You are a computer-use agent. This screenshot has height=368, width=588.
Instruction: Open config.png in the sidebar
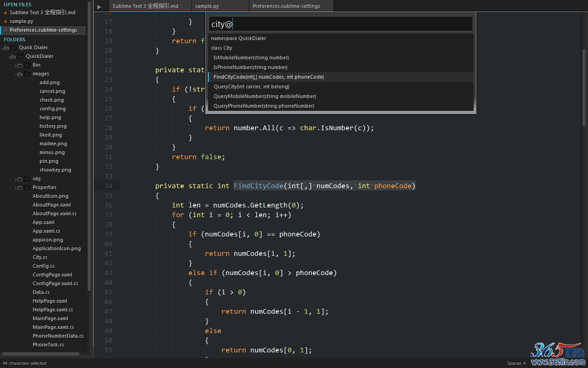point(52,109)
